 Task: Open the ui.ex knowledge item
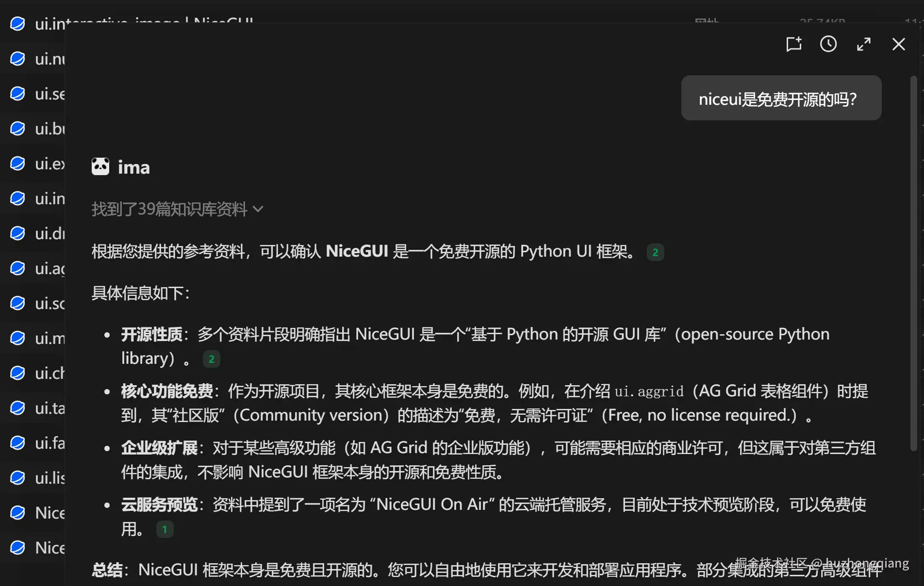50,163
